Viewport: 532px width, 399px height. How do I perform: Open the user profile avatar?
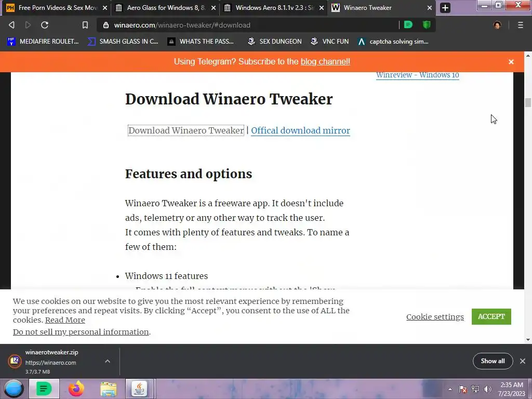pyautogui.click(x=497, y=25)
